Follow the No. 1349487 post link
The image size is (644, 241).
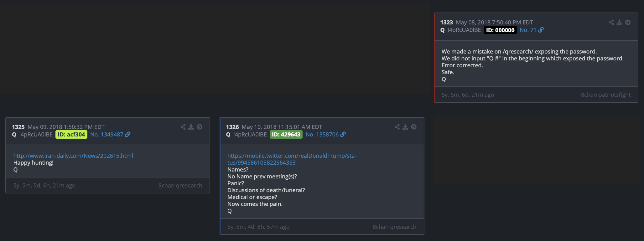click(107, 135)
